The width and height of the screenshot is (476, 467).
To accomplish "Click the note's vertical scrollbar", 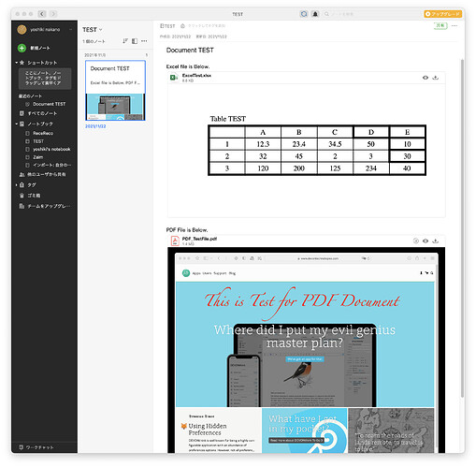I will [x=462, y=227].
